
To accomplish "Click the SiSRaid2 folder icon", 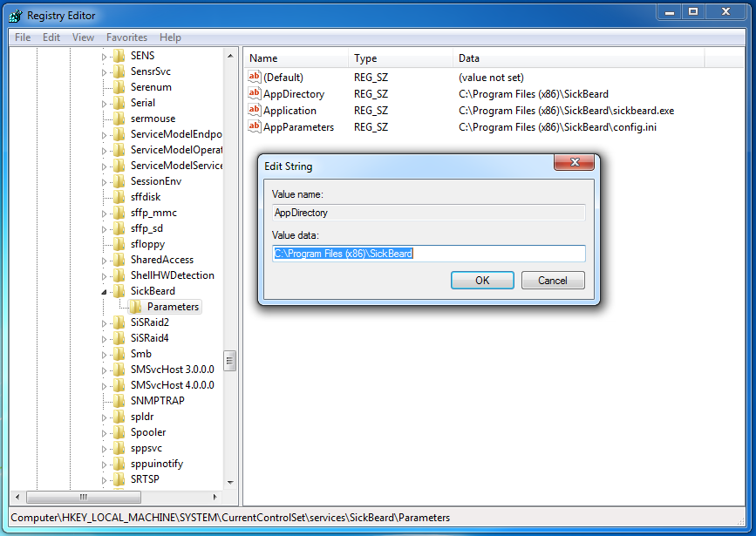I will [x=119, y=322].
